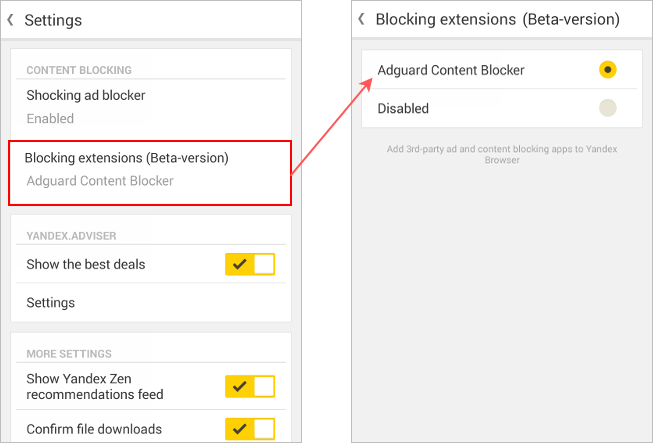Click the Blocking extensions page title
This screenshot has width=653, height=443.
[497, 20]
